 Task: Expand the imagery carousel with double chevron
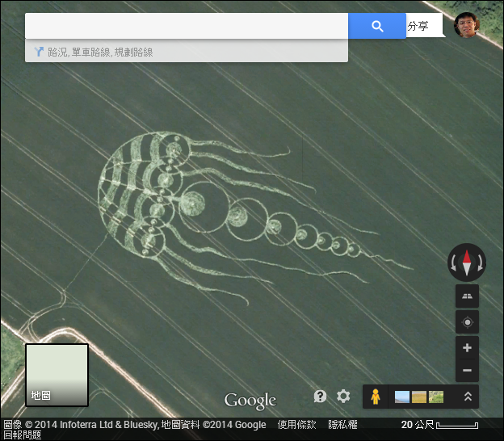pyautogui.click(x=468, y=397)
